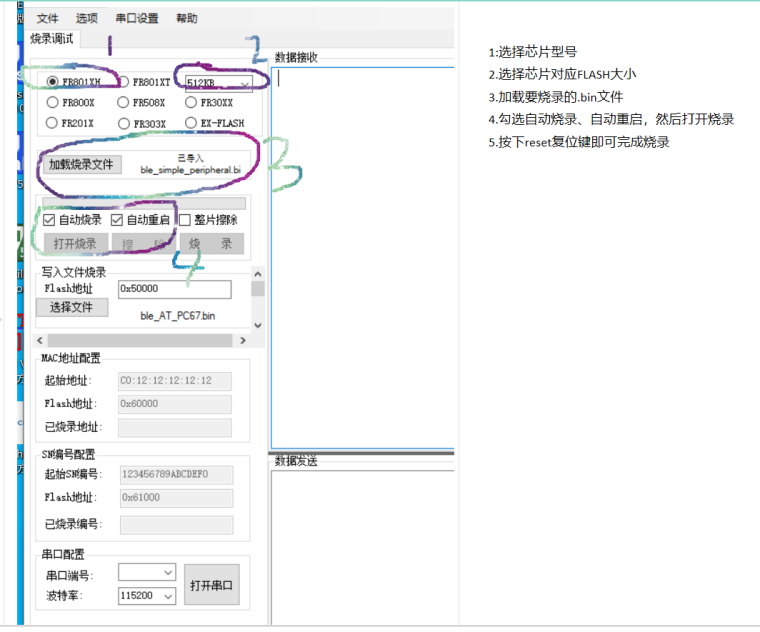
Task: Click inside the 数据接收 text area
Action: click(363, 258)
